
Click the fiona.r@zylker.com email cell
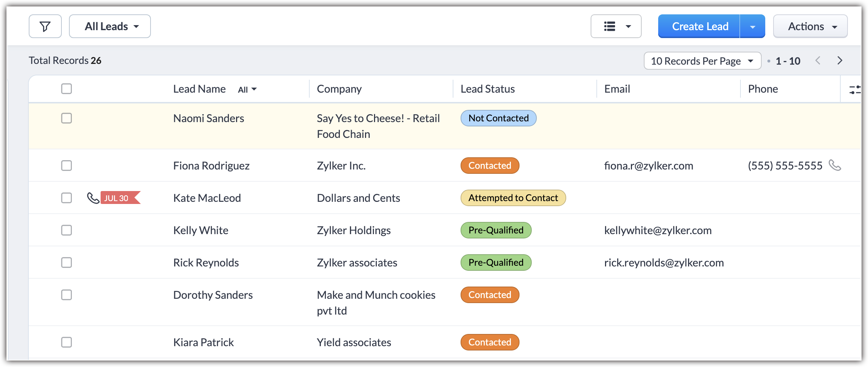pyautogui.click(x=648, y=166)
